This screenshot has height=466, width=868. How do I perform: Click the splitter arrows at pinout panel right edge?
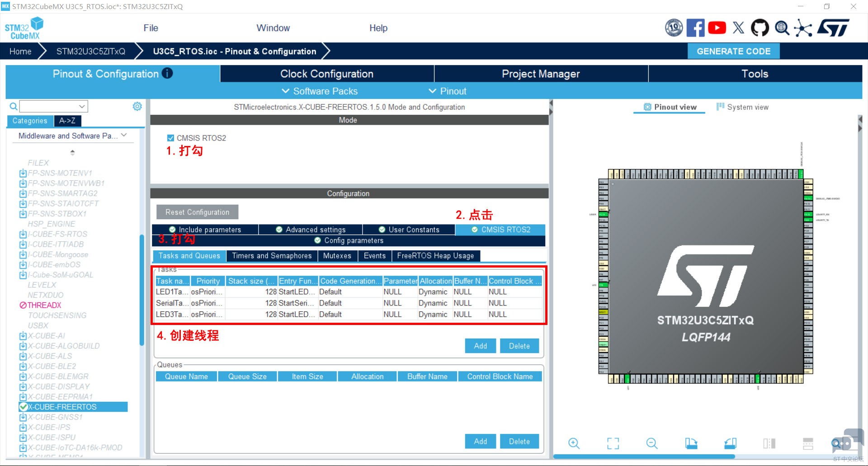pyautogui.click(x=860, y=123)
